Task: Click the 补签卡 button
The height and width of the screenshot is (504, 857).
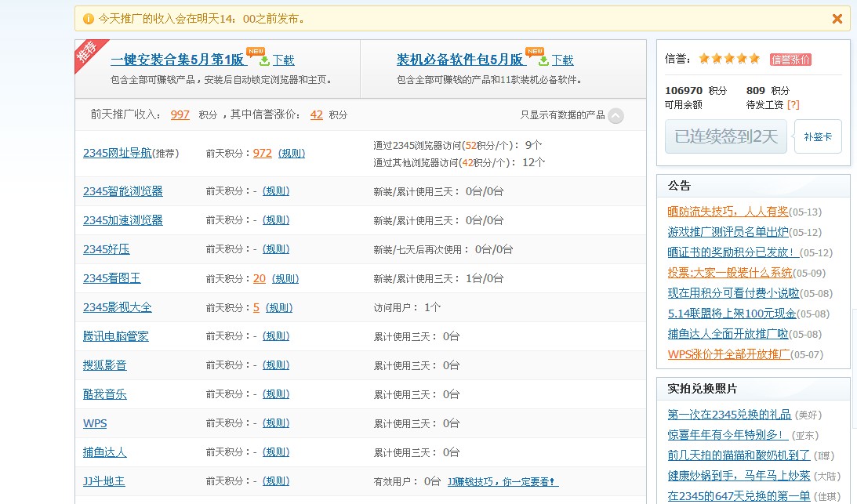Action: pos(818,136)
